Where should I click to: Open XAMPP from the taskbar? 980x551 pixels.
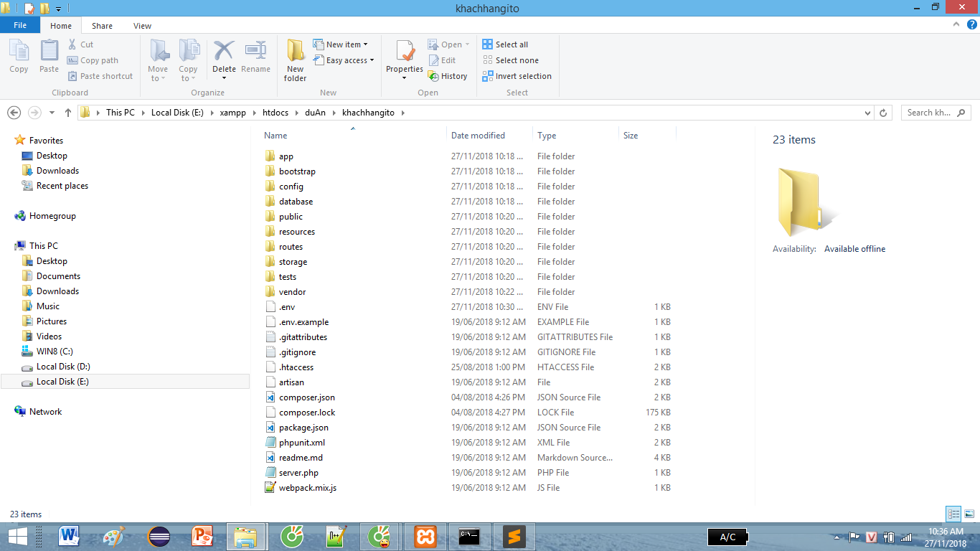[425, 537]
